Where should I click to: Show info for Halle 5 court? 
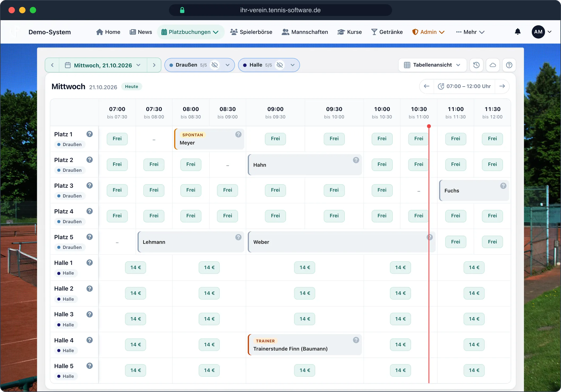[x=90, y=366]
